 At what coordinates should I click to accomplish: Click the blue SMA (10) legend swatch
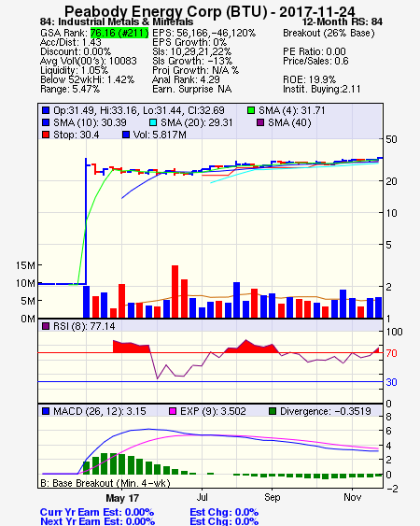pyautogui.click(x=46, y=122)
